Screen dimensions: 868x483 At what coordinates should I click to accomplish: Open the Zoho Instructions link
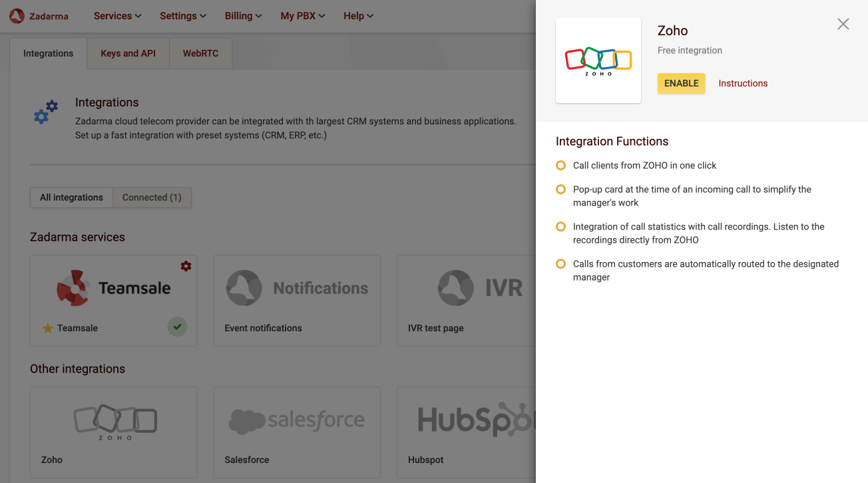click(x=743, y=83)
